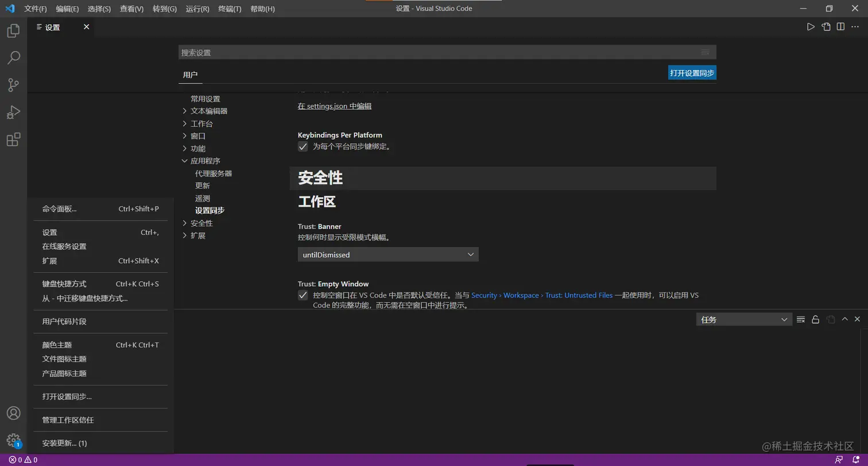Select 常用设置 in settings tree
This screenshot has width=868, height=466.
pyautogui.click(x=206, y=99)
